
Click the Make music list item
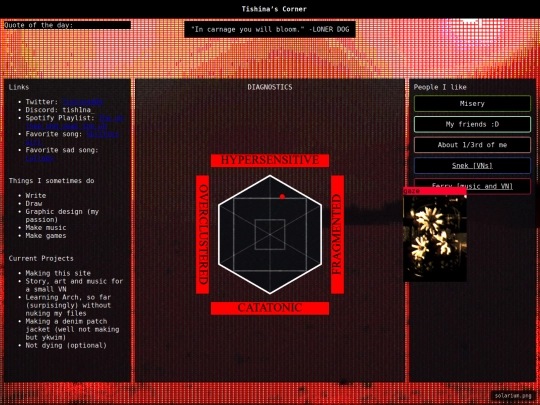46,228
